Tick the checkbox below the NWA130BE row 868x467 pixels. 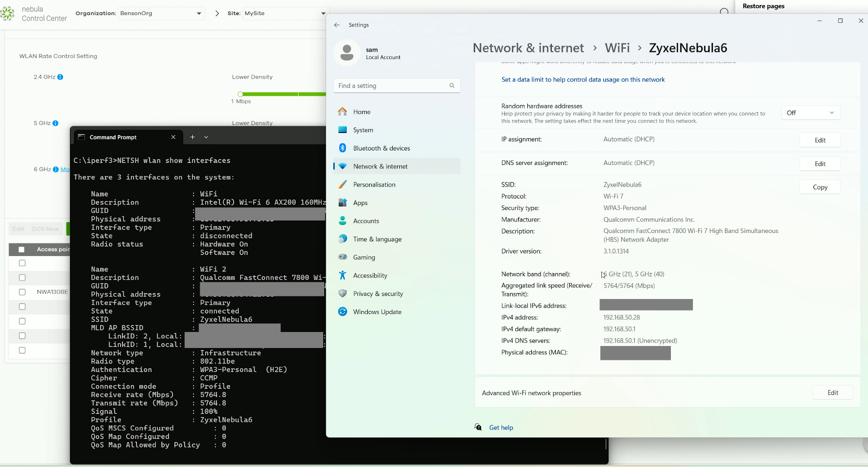point(22,306)
